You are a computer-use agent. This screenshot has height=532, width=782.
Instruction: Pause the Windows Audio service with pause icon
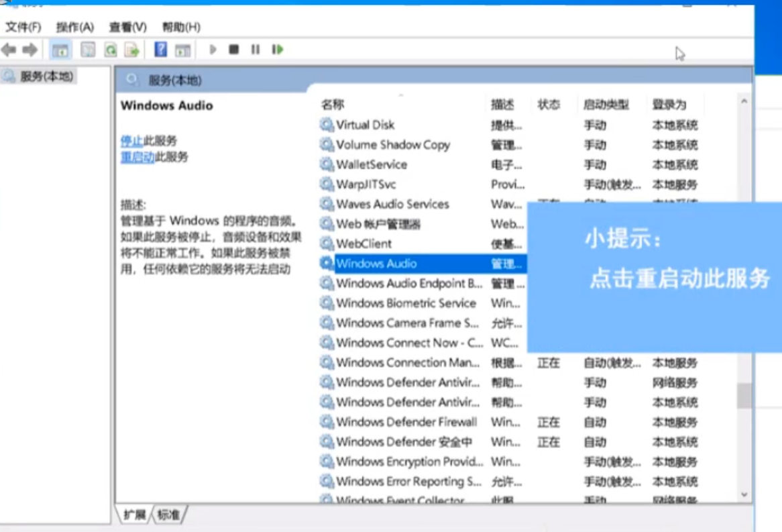[256, 49]
